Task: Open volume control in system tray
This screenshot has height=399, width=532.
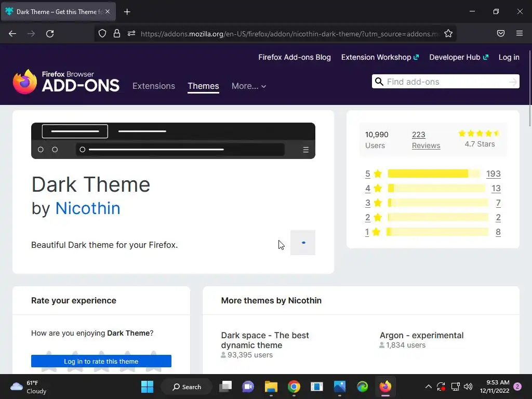Action: click(468, 387)
